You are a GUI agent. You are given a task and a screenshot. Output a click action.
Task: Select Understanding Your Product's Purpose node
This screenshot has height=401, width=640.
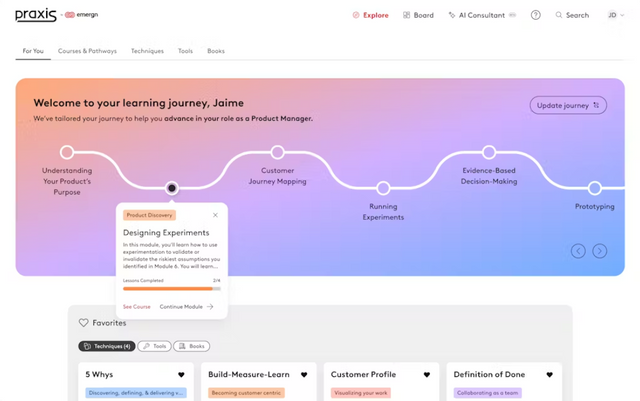(67, 152)
